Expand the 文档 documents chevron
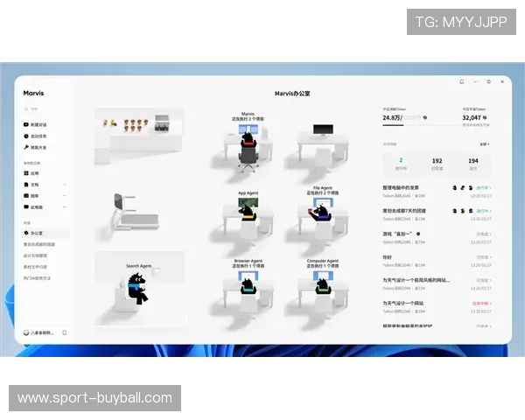Screen dimensions: 525x420 (x=65, y=185)
